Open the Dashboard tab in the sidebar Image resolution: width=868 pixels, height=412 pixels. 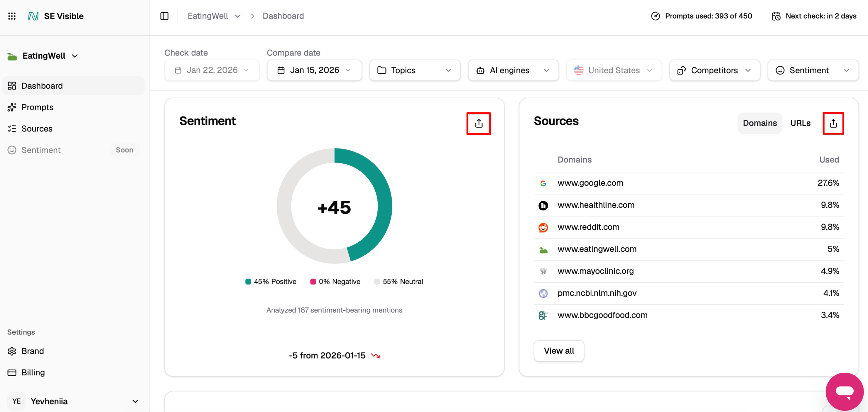tap(42, 86)
